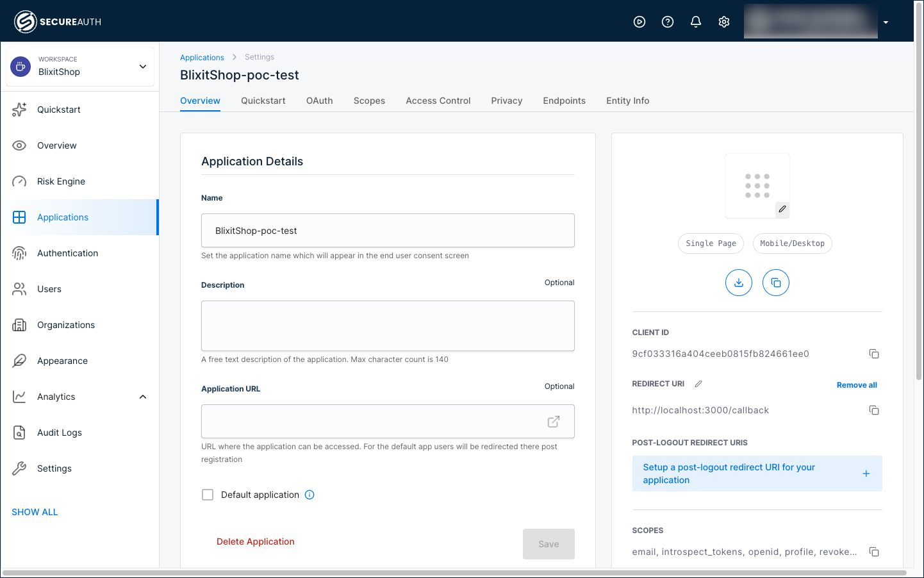Click the Applications grid icon in sidebar
The height and width of the screenshot is (578, 924).
(x=19, y=217)
